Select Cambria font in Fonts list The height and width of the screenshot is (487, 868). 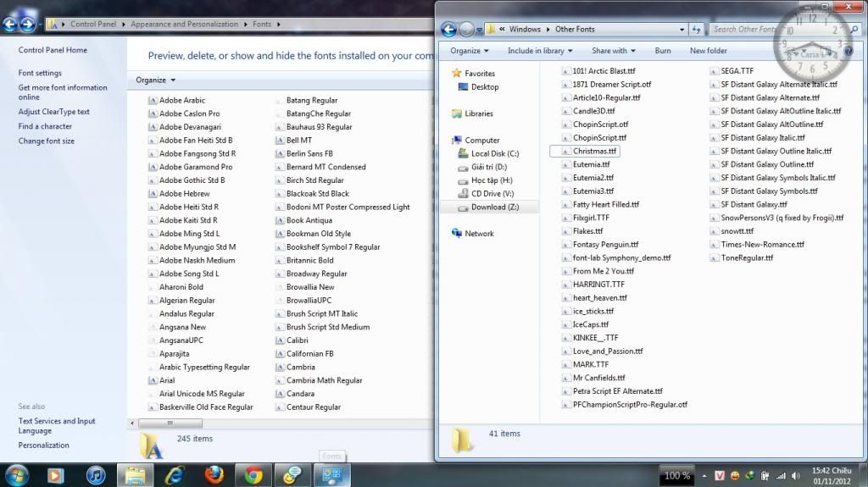tap(295, 367)
